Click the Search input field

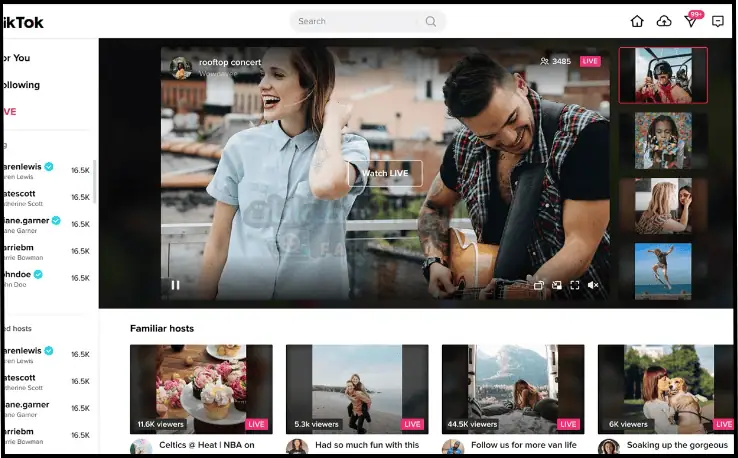360,21
